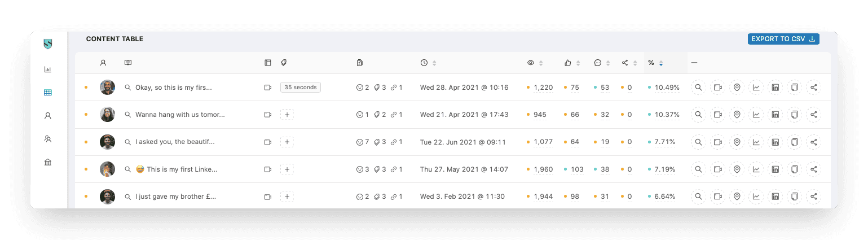Sort by the views (eye) column
This screenshot has width=868, height=240.
535,63
